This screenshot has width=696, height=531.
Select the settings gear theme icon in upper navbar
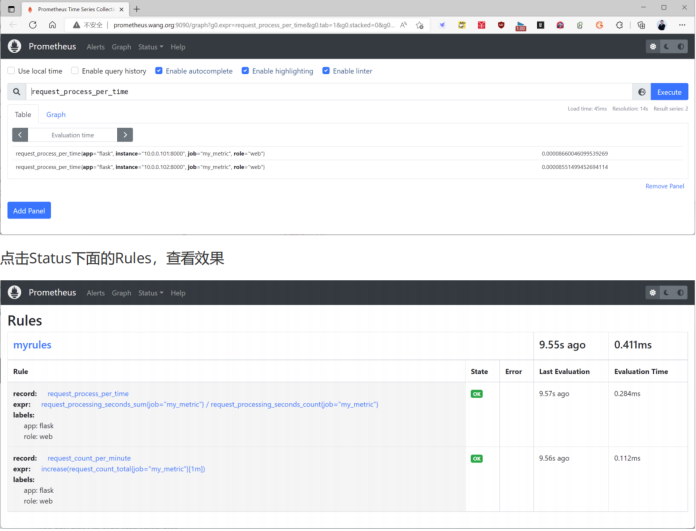click(652, 47)
